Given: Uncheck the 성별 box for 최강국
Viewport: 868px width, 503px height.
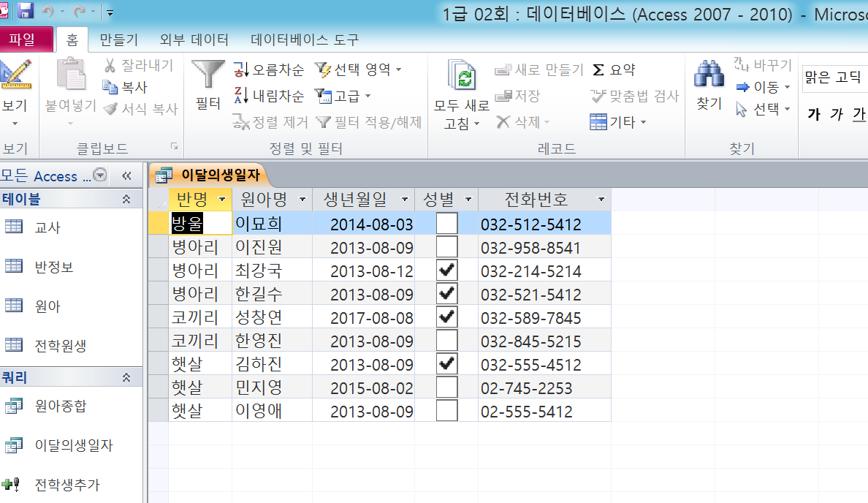Looking at the screenshot, I should pos(446,271).
